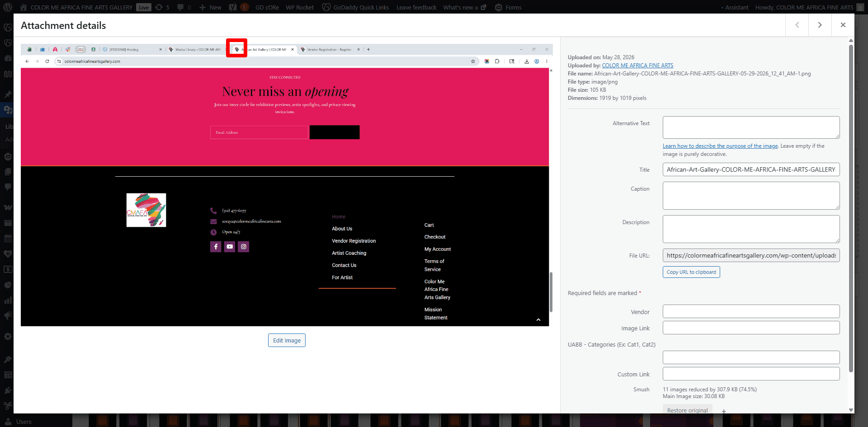Viewport: 868px width, 427px height.
Task: Open the Forms admin bar icon
Action: pos(499,7)
